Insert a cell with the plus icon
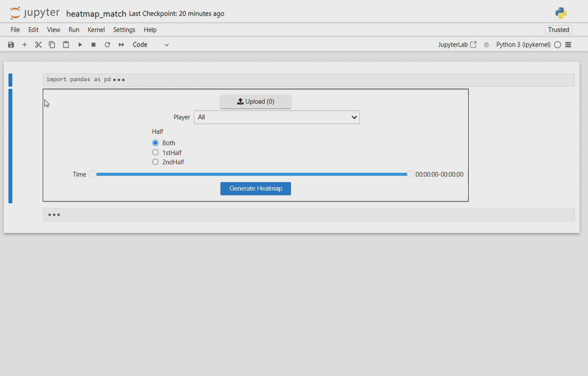Image resolution: width=588 pixels, height=376 pixels. 25,45
